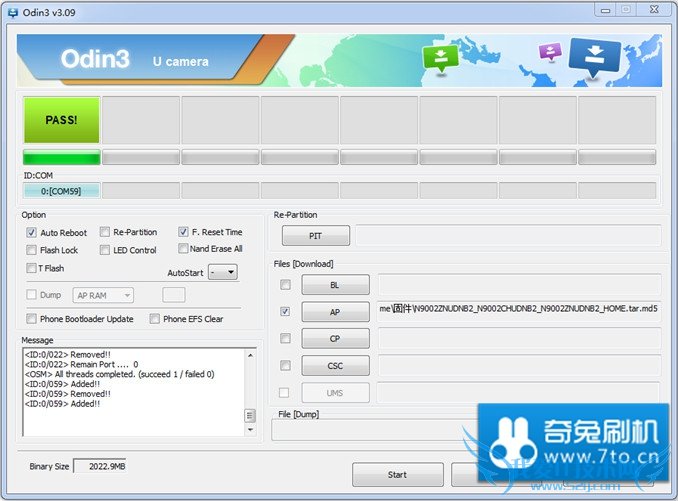Toggle the Auto Reboot checkbox
The width and height of the screenshot is (678, 501).
click(x=31, y=233)
